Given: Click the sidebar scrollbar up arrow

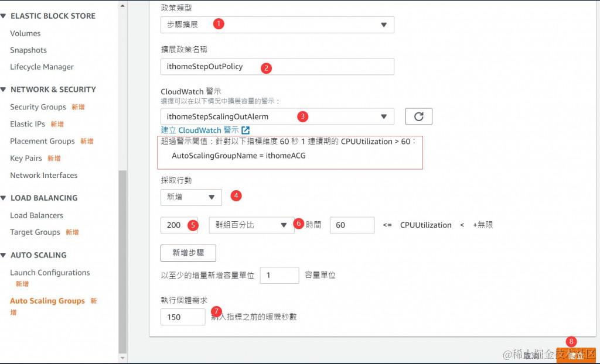Looking at the screenshot, I should 122,6.
